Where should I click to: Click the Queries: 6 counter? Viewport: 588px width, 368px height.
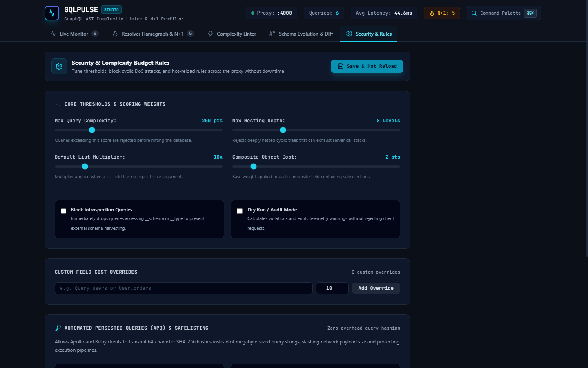click(x=324, y=13)
